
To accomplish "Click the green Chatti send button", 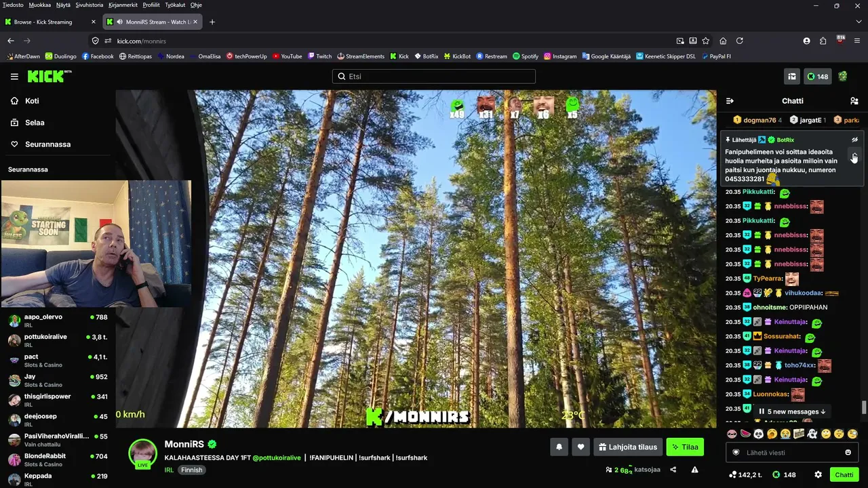I will (x=844, y=474).
